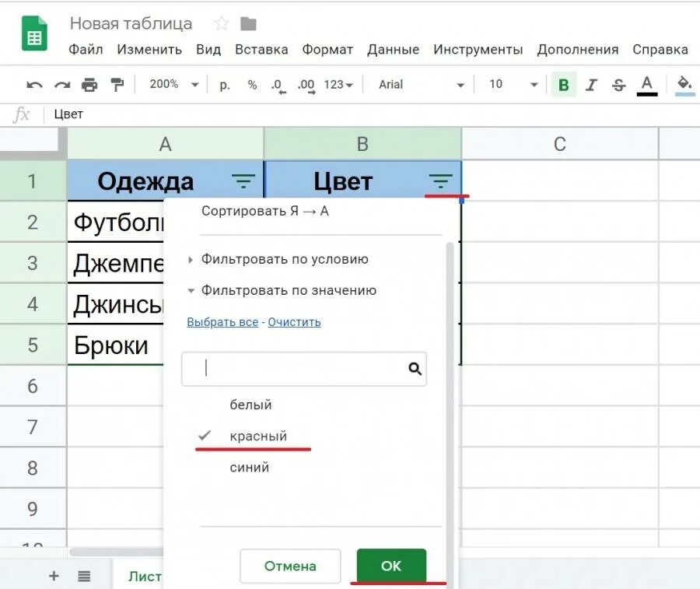This screenshot has width=700, height=589.
Task: Select the Цвет header cell
Action: tap(362, 181)
